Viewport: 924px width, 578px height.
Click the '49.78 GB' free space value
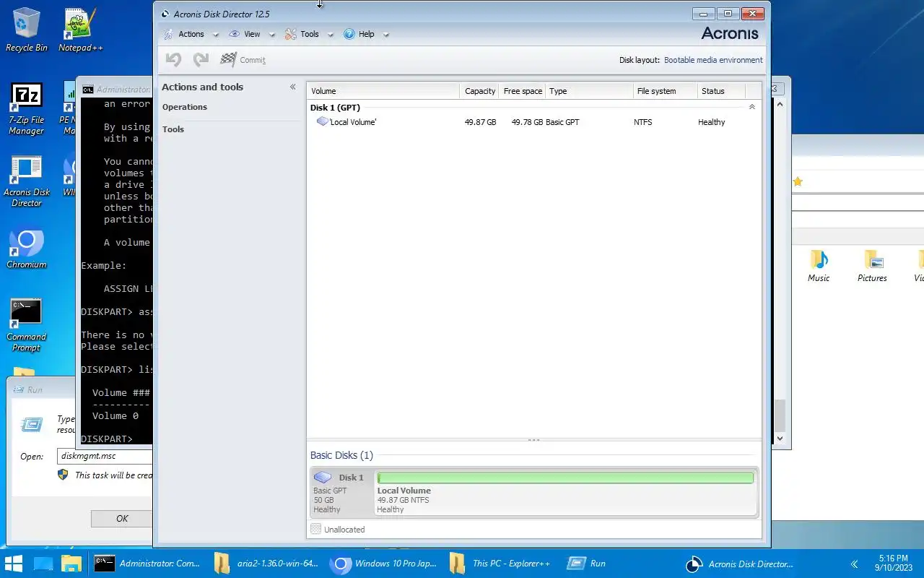click(527, 122)
